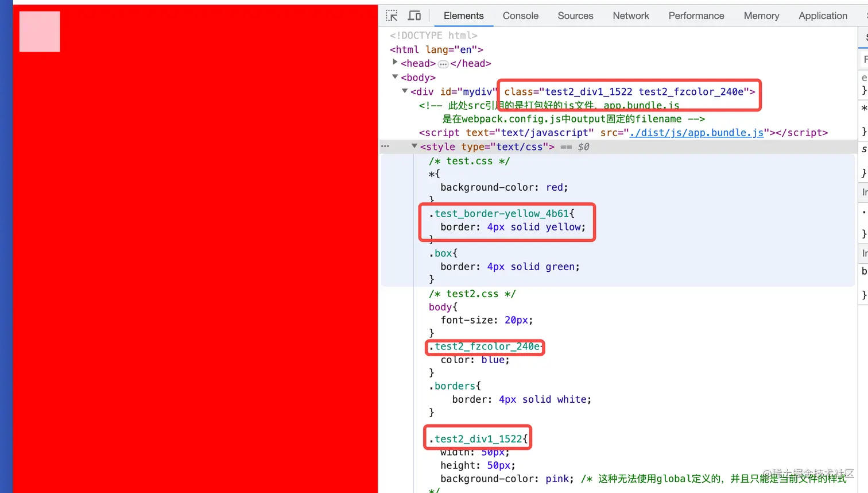This screenshot has width=868, height=493.
Task: Switch to the Elements tab
Action: 463,16
